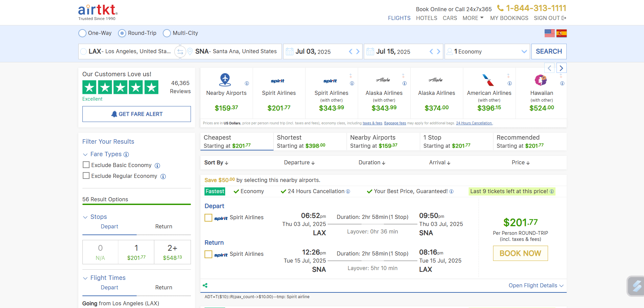Click the LAX departure airport field

click(125, 51)
